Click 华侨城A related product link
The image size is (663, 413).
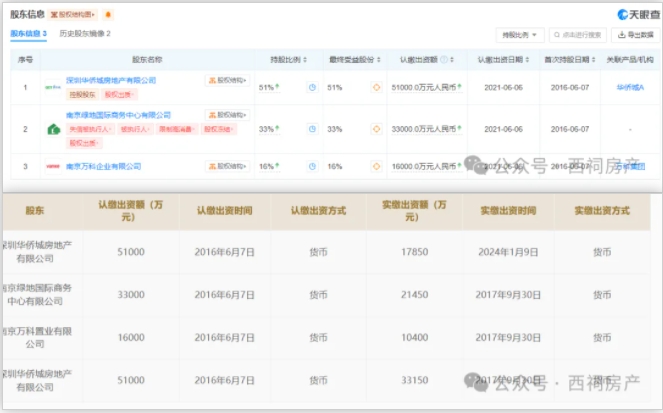pyautogui.click(x=630, y=88)
